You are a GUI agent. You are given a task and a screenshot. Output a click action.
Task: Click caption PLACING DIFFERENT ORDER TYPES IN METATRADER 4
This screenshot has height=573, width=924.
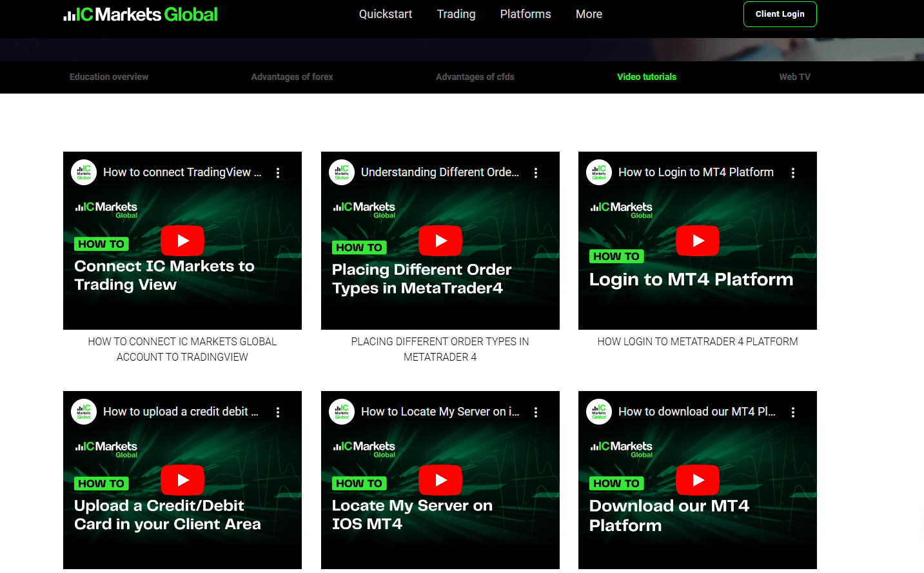440,349
